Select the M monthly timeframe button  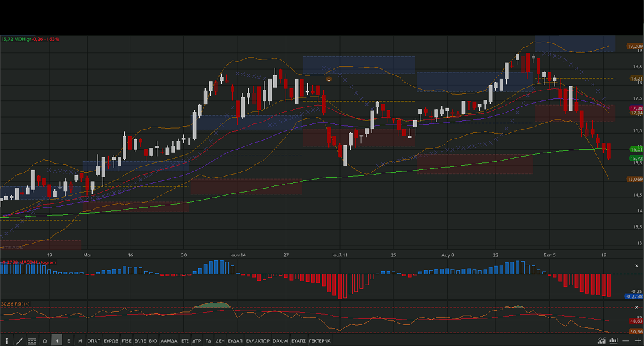(x=80, y=341)
